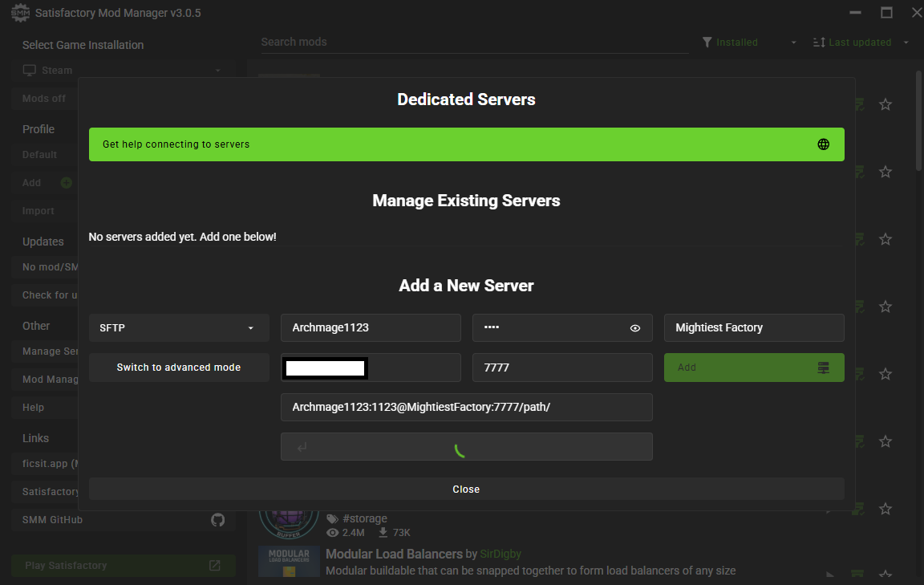Image resolution: width=924 pixels, height=585 pixels.
Task: Click Modular Load Balancers thumbnail
Action: [x=289, y=562]
